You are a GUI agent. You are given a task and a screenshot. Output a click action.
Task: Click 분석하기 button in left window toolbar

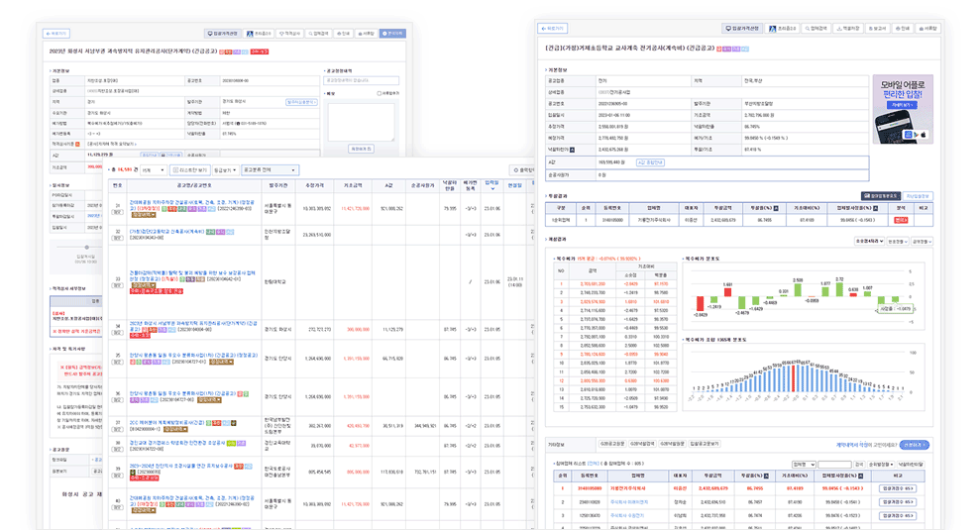392,34
